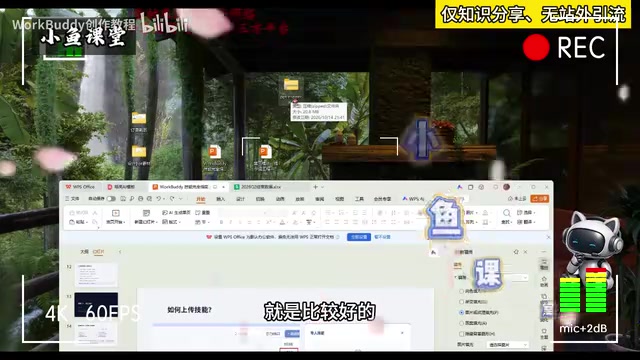The image size is (640, 360).
Task: Select the 设计 Design ribbon tab
Action: pos(240,199)
